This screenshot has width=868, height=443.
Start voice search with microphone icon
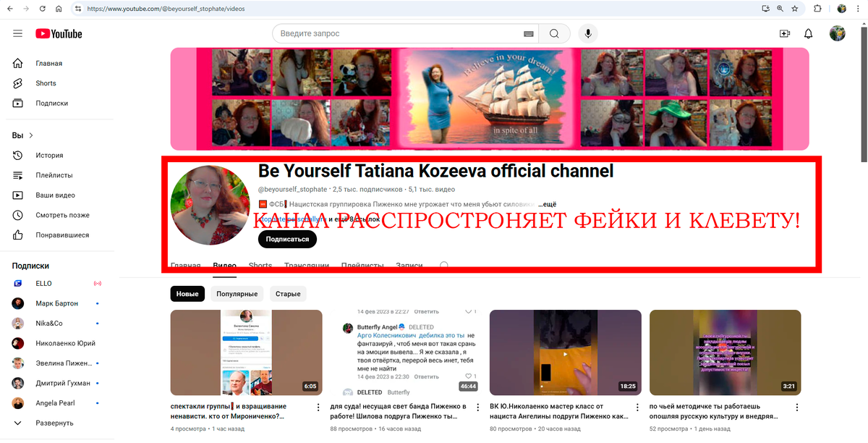click(x=589, y=33)
